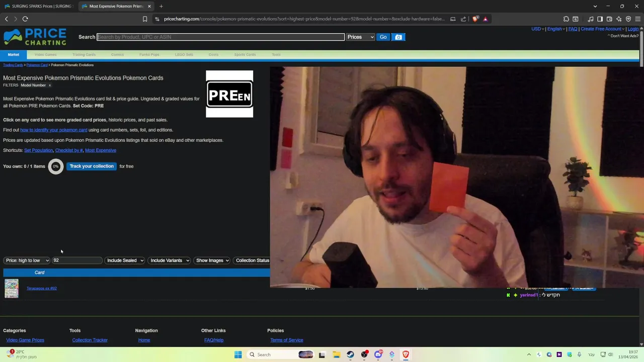Click the PriceCharting logo
The height and width of the screenshot is (362, 644).
tap(35, 37)
